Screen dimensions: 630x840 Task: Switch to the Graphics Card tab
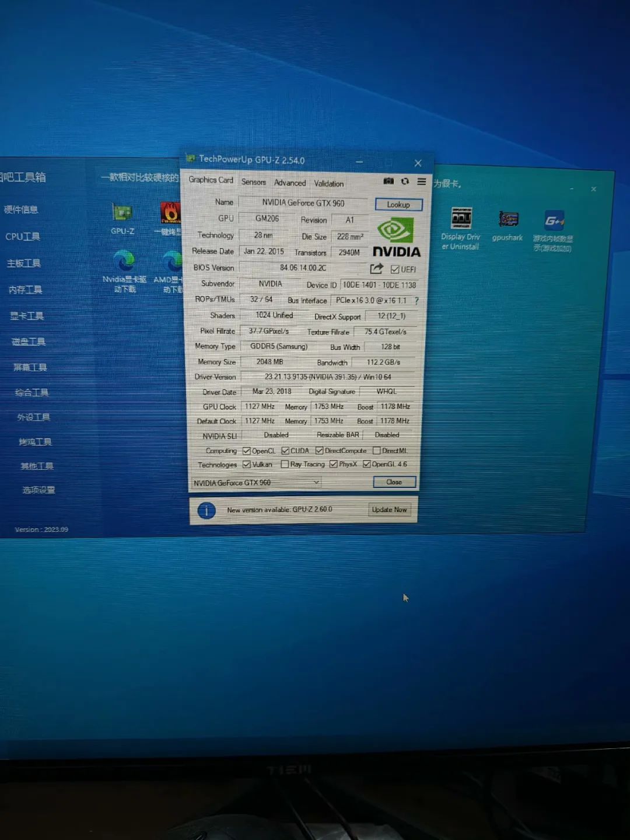pyautogui.click(x=211, y=180)
